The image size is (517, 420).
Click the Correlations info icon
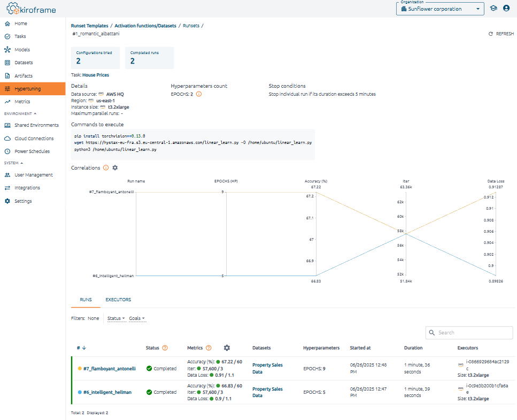106,168
